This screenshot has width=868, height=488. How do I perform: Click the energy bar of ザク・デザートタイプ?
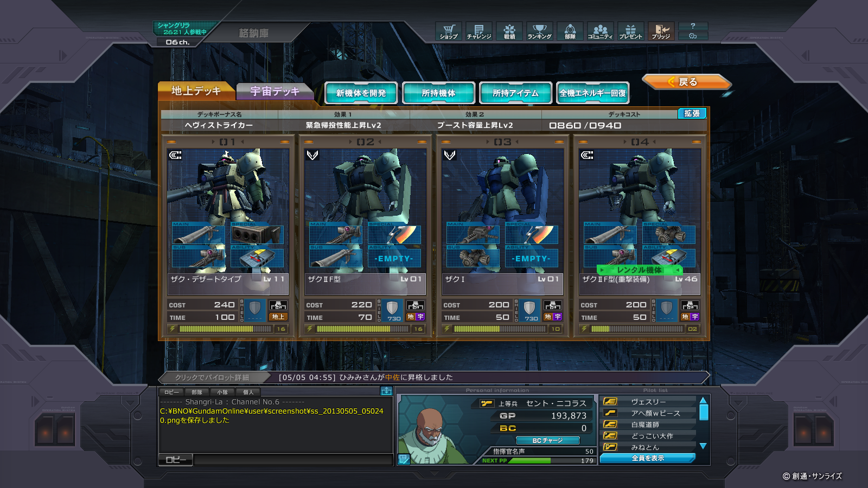pyautogui.click(x=226, y=329)
